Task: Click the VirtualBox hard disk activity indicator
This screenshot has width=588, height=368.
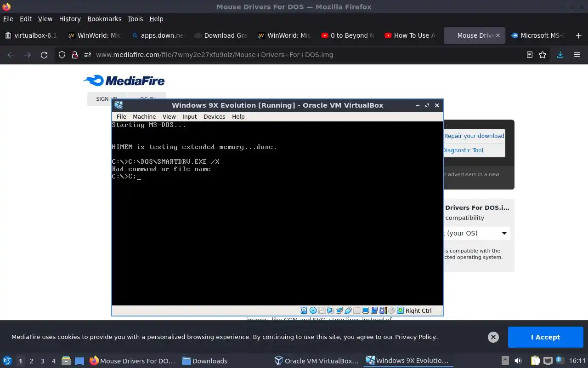Action: (304, 310)
